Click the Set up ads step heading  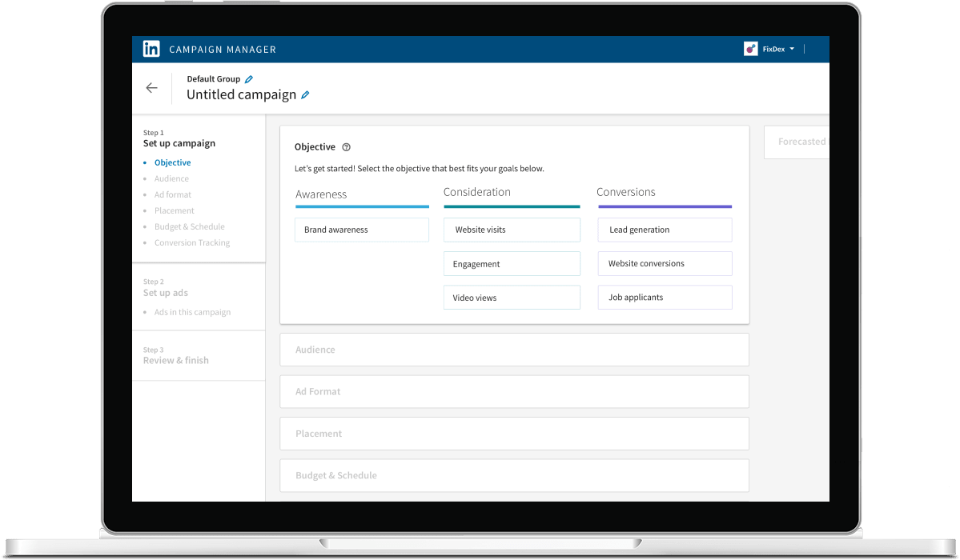165,293
